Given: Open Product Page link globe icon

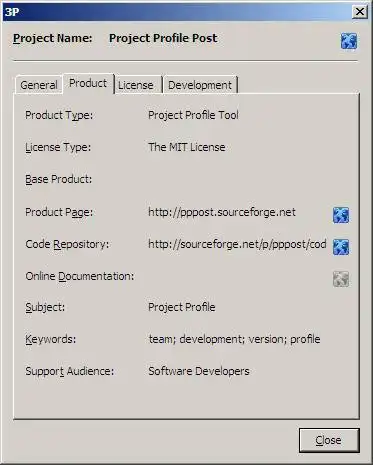Looking at the screenshot, I should 341,215.
